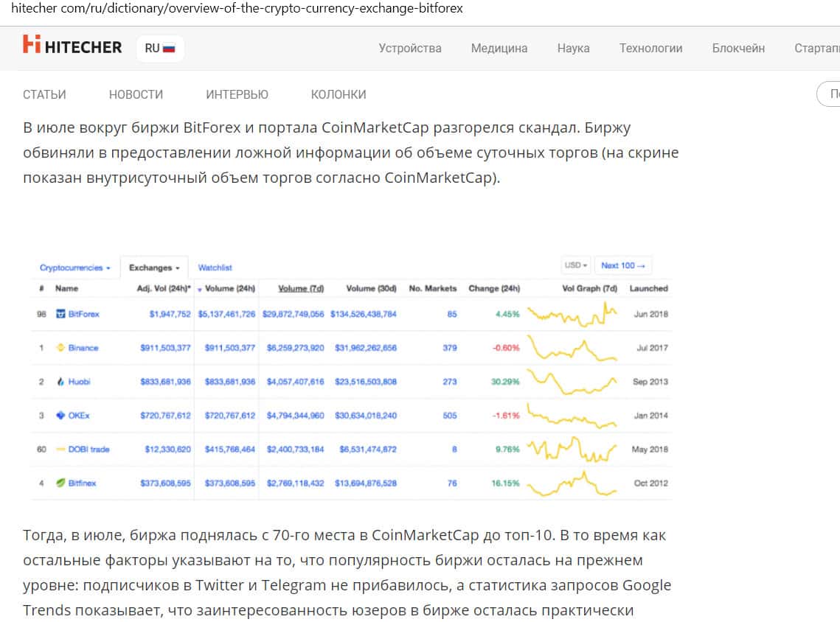Switch to the НОВОСТИ tab
Image resolution: width=840 pixels, height=622 pixels.
point(136,94)
